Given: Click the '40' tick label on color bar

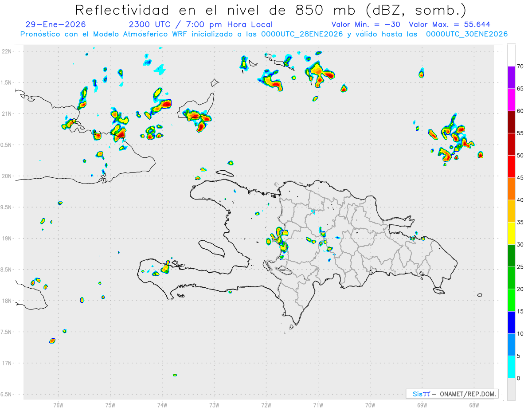Looking at the screenshot, I should coord(520,200).
